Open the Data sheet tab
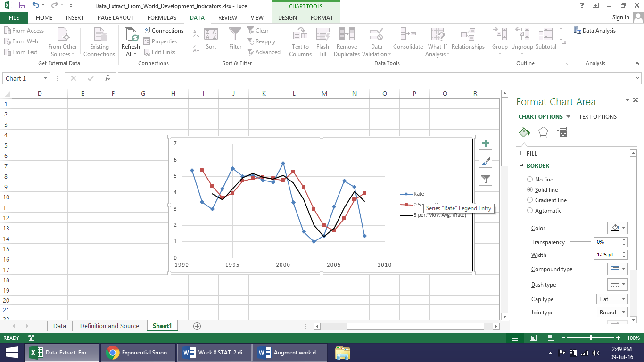 [x=59, y=326]
